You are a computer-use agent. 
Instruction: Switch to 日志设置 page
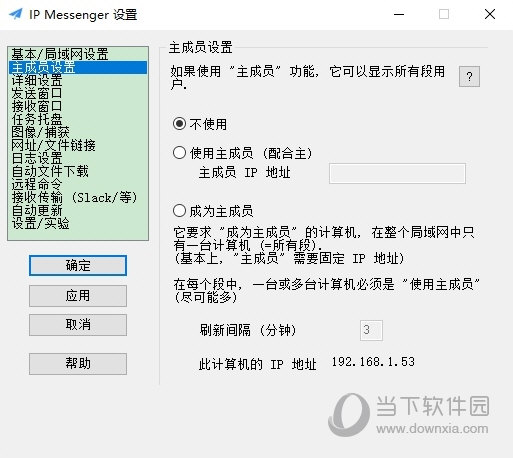point(78,158)
